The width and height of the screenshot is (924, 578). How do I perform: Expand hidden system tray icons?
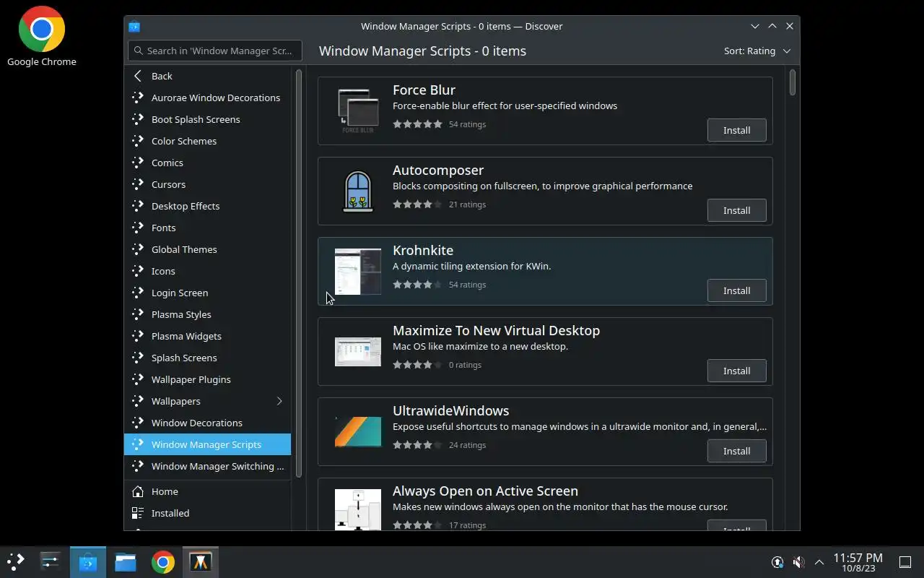click(819, 562)
